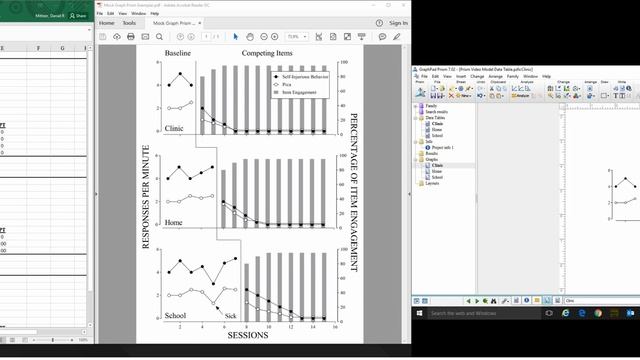Click the Excel zoom slider at bottom
This screenshot has height=360, width=640.
point(53,340)
